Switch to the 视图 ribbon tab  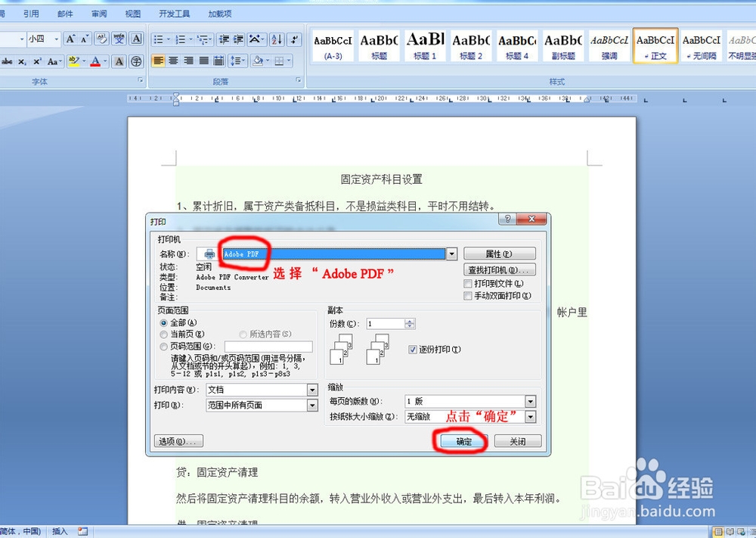click(133, 14)
